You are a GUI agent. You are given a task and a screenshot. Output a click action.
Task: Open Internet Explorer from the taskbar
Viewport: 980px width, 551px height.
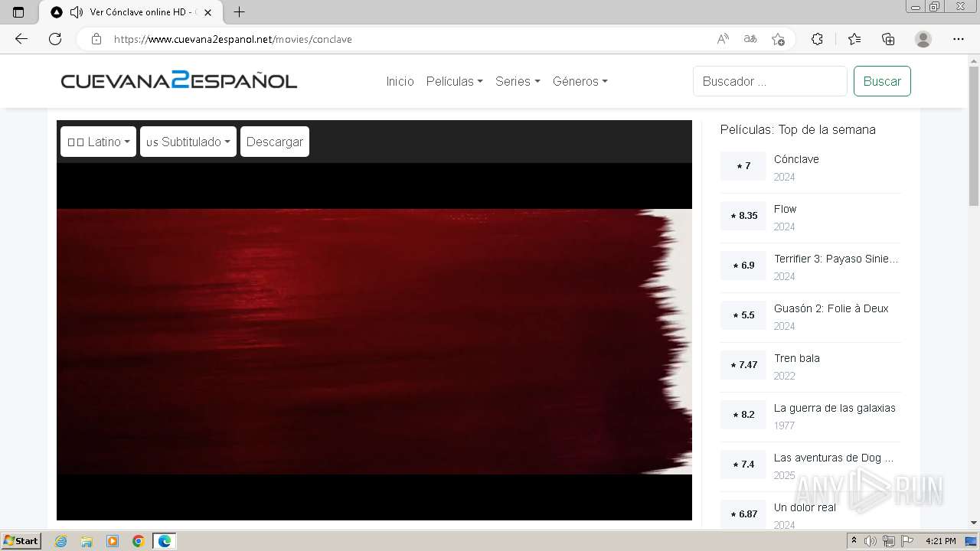tap(60, 541)
